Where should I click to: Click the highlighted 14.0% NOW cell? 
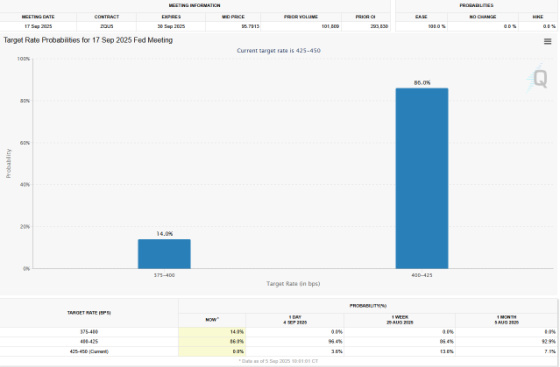[212, 332]
